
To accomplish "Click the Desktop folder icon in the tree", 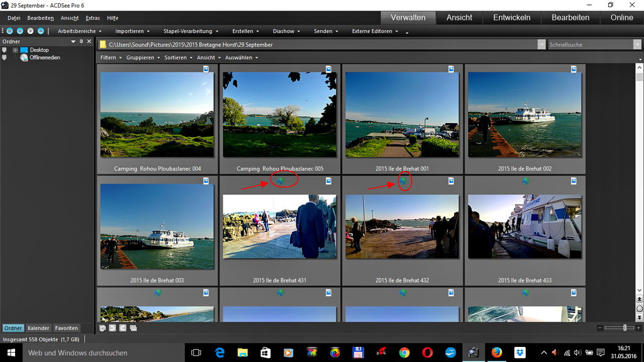I will (x=24, y=50).
